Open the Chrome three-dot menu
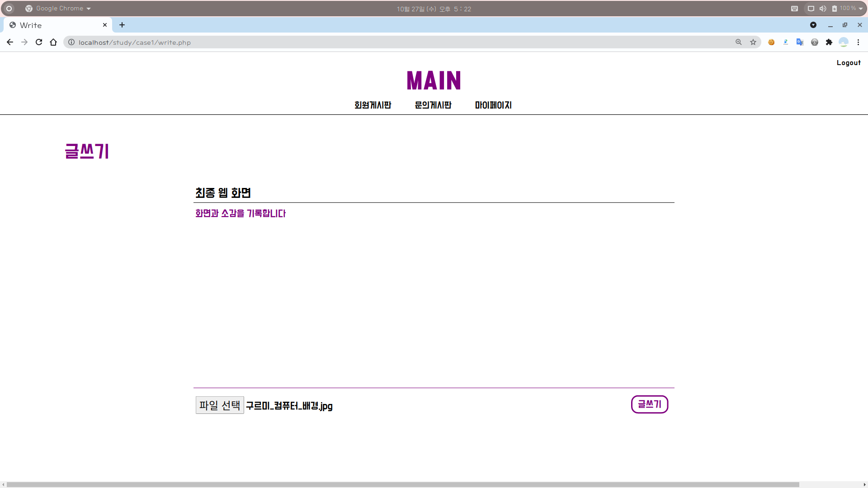 pos(858,42)
